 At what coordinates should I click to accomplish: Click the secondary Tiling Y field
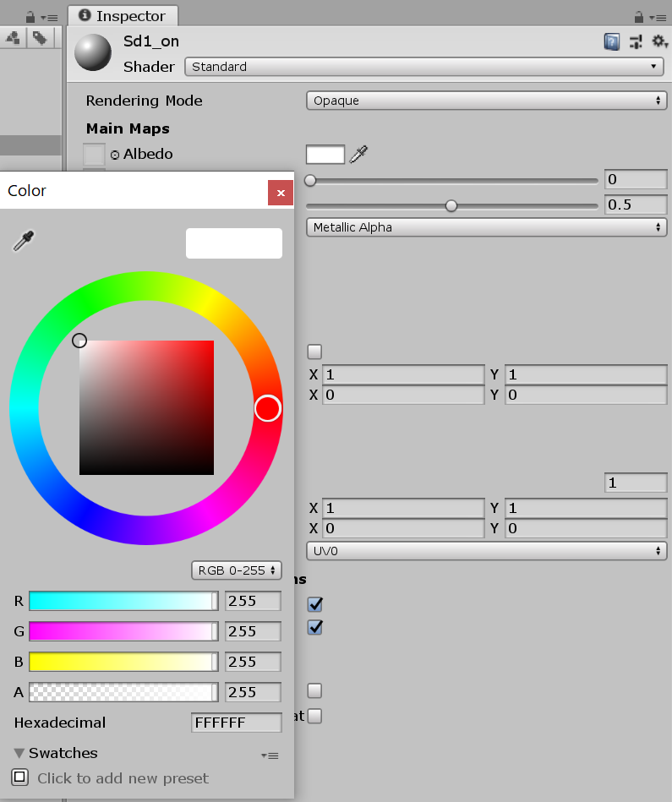click(x=586, y=508)
